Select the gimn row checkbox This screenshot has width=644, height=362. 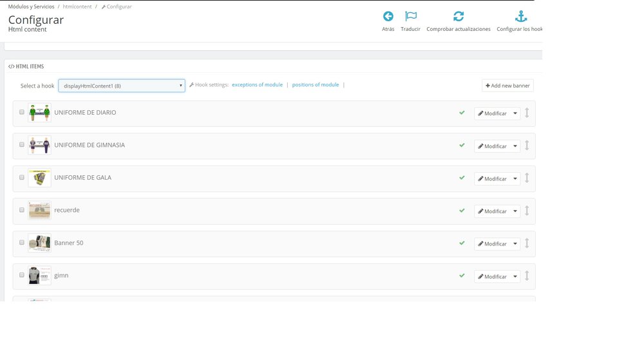tap(22, 275)
